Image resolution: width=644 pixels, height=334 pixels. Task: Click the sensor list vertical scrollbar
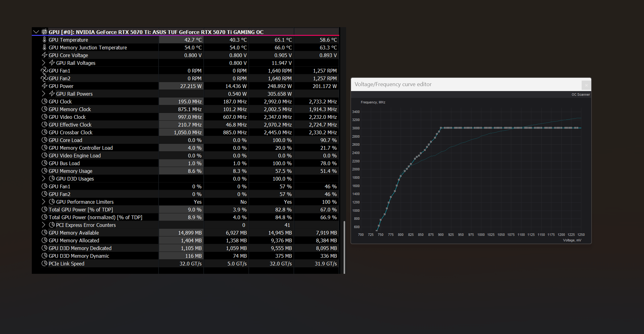[344, 247]
